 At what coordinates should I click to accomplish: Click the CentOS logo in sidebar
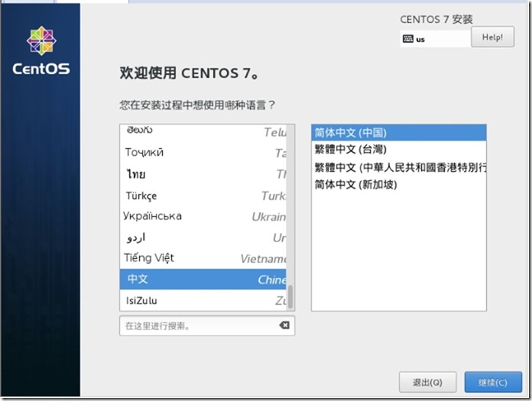pyautogui.click(x=41, y=51)
